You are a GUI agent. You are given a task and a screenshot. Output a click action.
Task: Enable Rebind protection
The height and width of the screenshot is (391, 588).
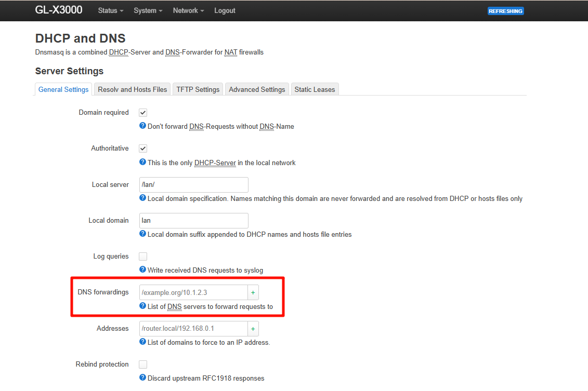(142, 364)
